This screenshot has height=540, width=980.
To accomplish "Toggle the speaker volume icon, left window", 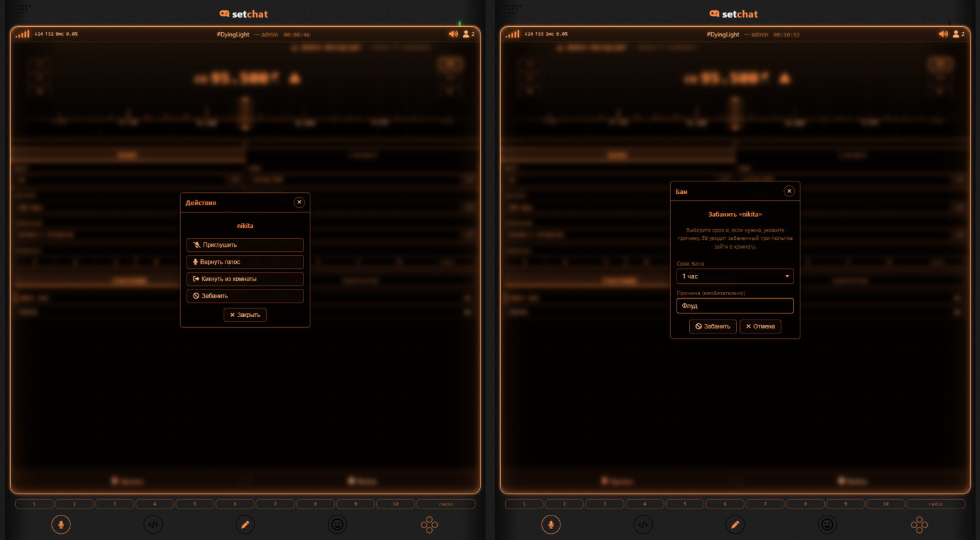I will (453, 34).
